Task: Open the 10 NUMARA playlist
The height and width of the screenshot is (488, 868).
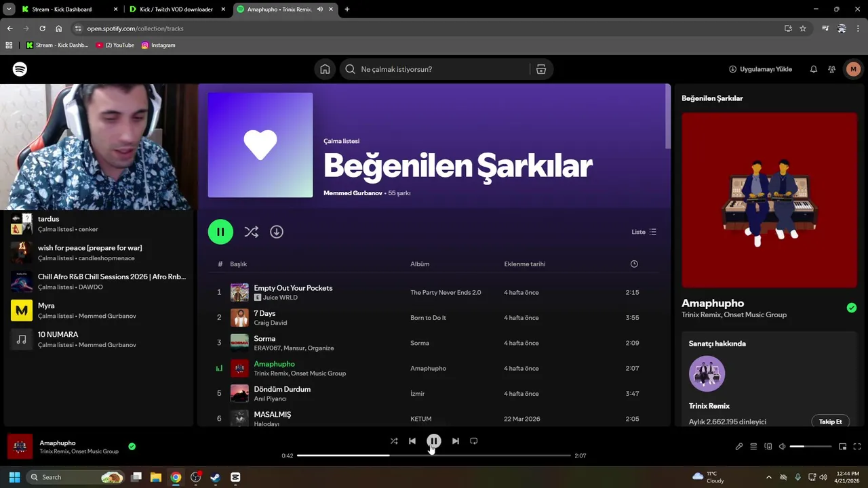Action: [98, 339]
